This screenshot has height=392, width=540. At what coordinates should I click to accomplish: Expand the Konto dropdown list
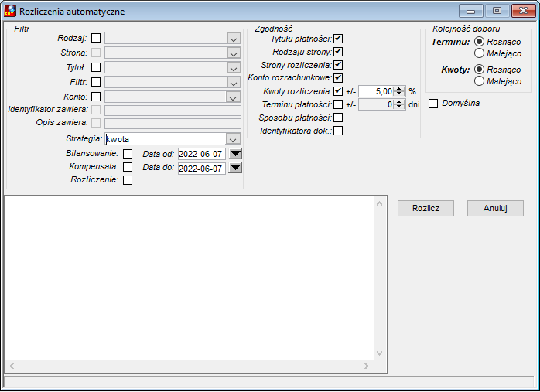pos(233,97)
